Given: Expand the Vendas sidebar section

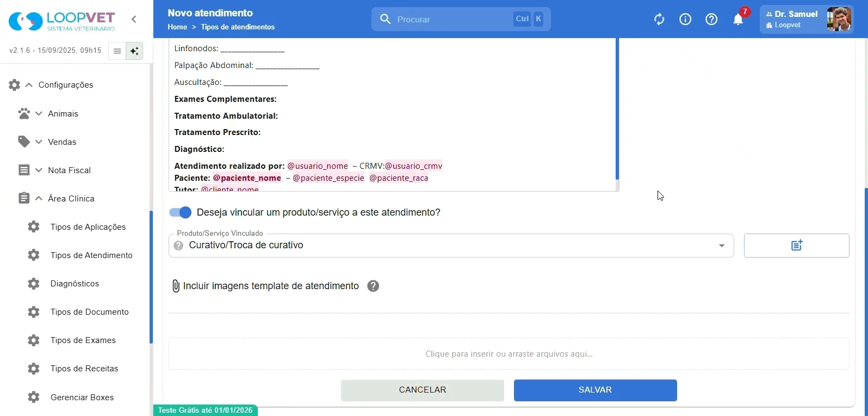Looking at the screenshot, I should pyautogui.click(x=47, y=142).
